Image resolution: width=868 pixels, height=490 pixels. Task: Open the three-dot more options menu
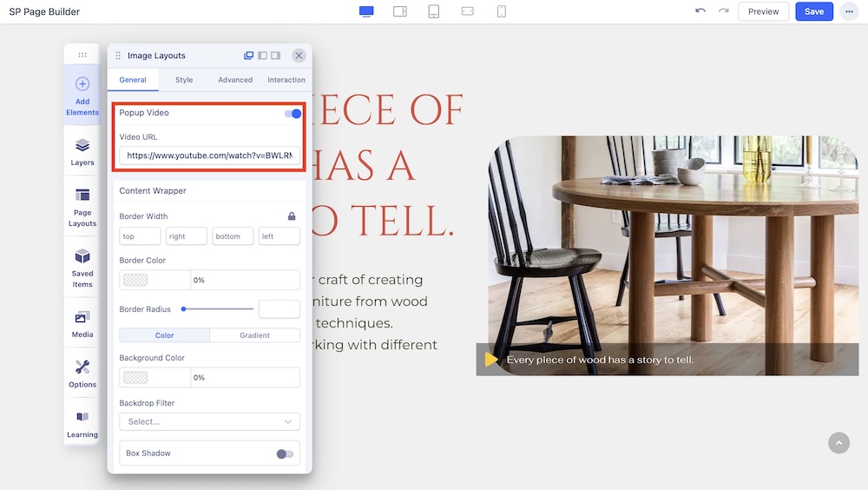point(848,11)
